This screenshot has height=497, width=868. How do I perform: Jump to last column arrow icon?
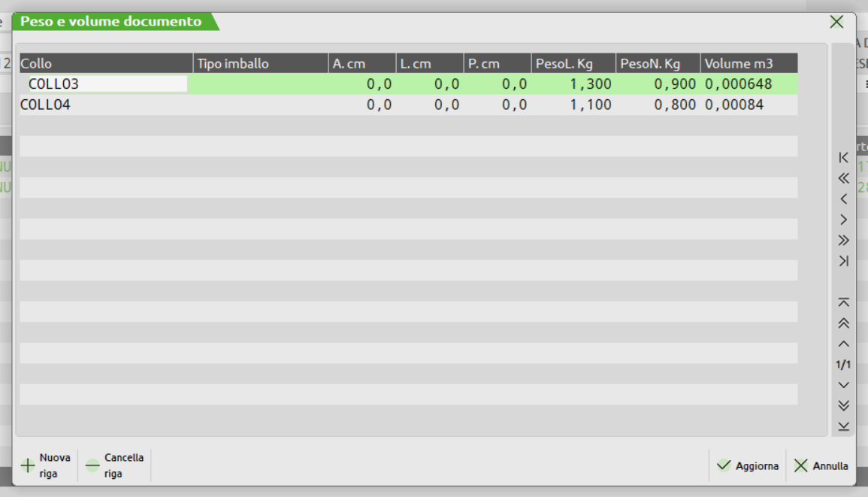pyautogui.click(x=843, y=262)
